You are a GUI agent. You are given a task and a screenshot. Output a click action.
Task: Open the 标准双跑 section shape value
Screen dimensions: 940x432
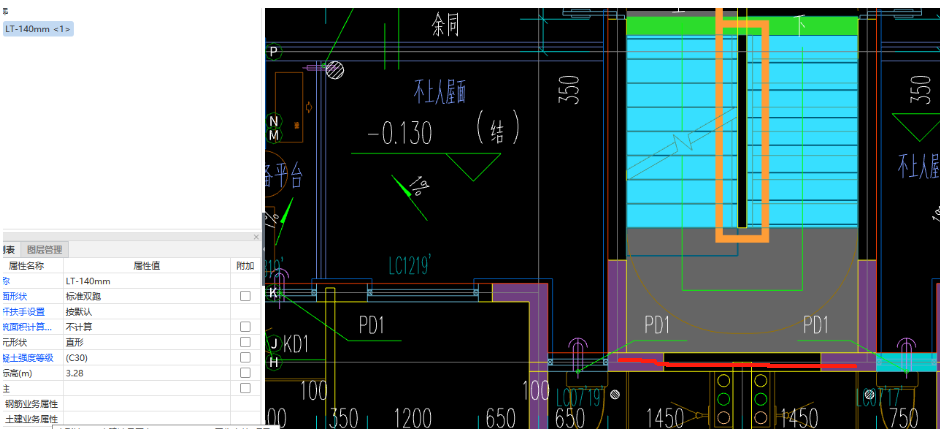[147, 296]
